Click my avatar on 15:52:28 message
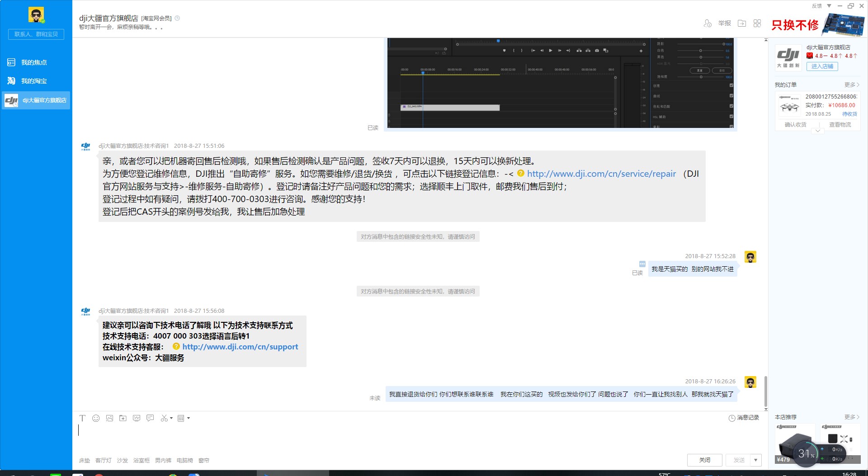The width and height of the screenshot is (868, 476). [750, 257]
